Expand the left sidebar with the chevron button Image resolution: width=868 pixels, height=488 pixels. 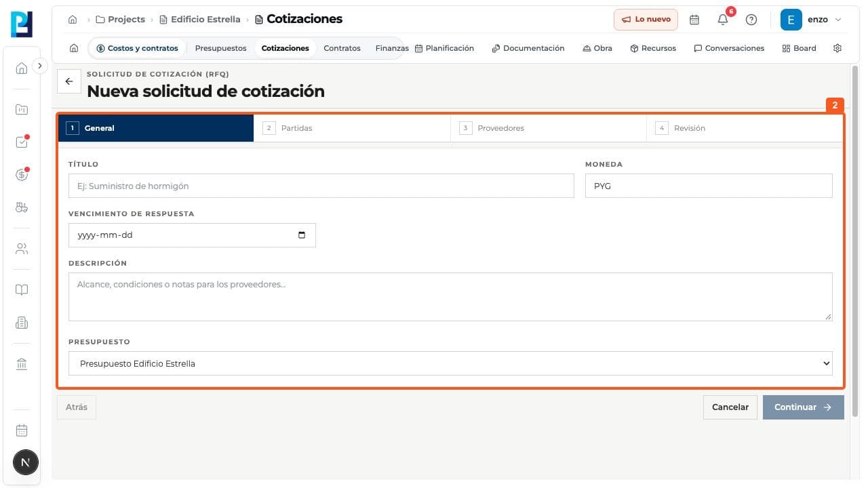(x=40, y=66)
